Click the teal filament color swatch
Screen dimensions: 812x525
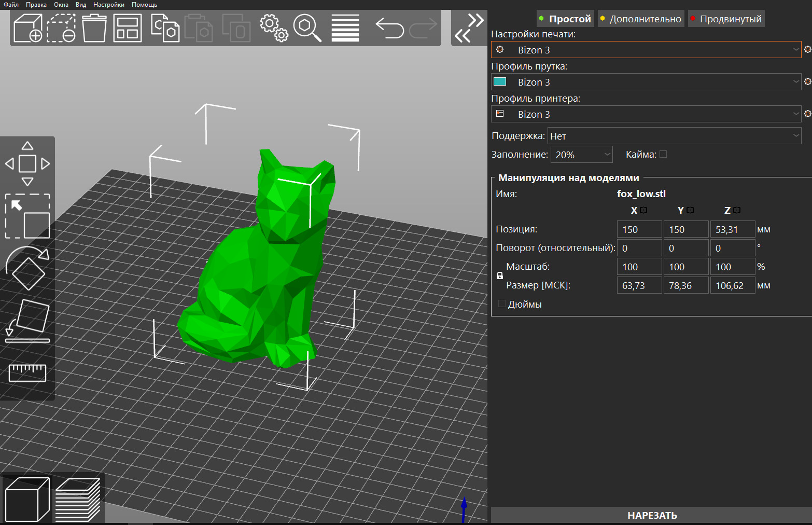tap(500, 82)
